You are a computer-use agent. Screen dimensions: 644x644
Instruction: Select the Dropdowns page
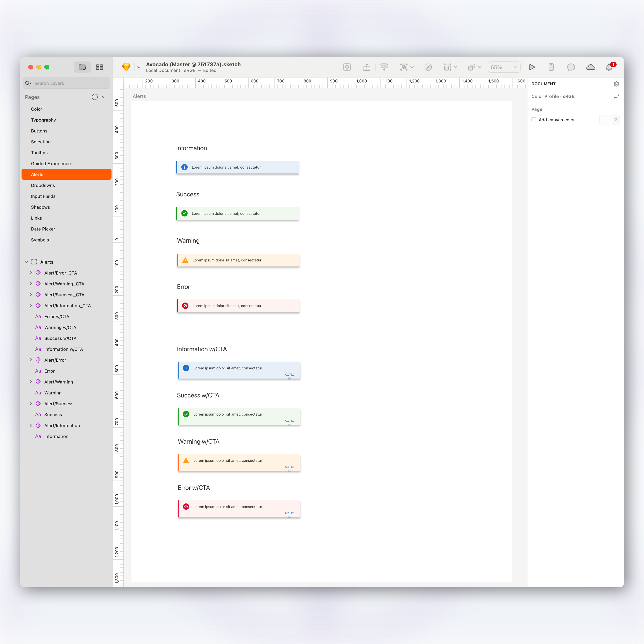point(43,185)
